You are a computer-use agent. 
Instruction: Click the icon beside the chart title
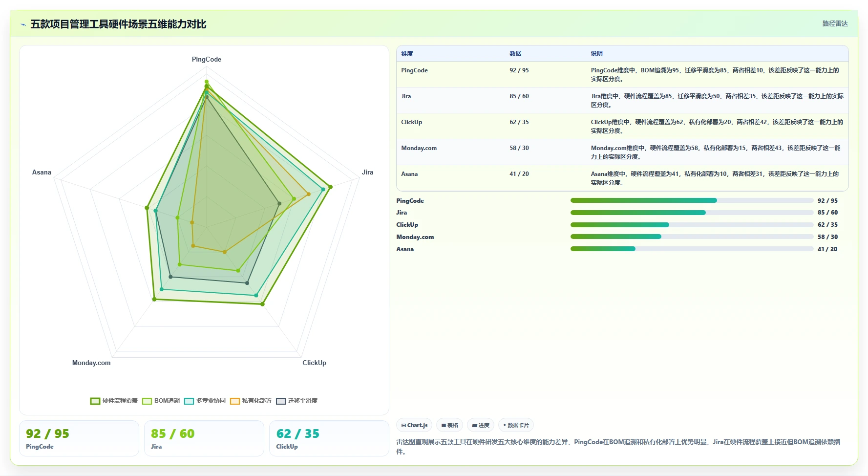click(23, 24)
